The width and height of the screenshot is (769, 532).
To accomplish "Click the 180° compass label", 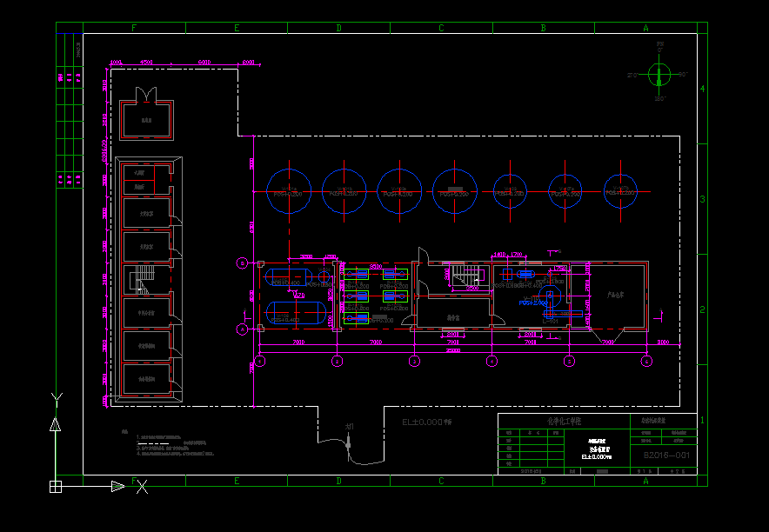I will point(660,98).
